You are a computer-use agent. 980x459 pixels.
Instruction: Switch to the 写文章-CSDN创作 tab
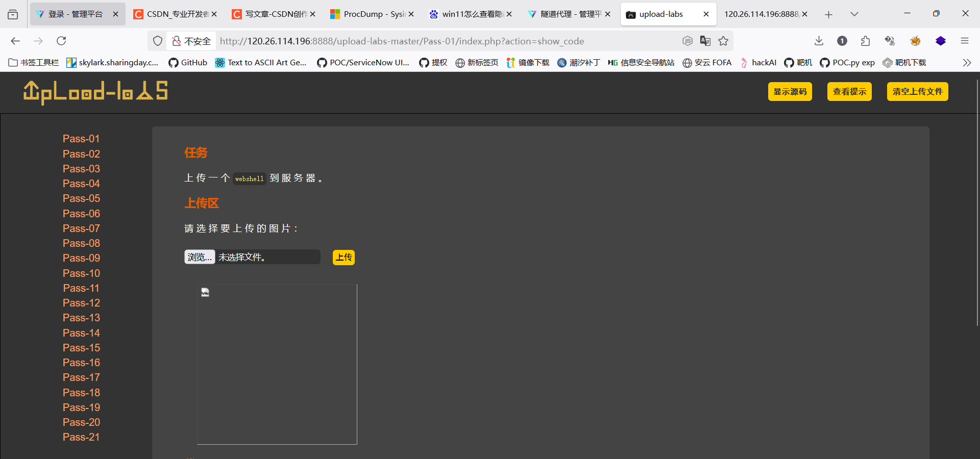pyautogui.click(x=274, y=14)
